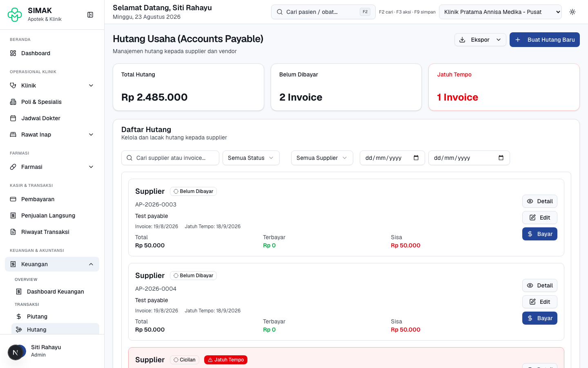Open the second date field calendar picker

pyautogui.click(x=501, y=158)
